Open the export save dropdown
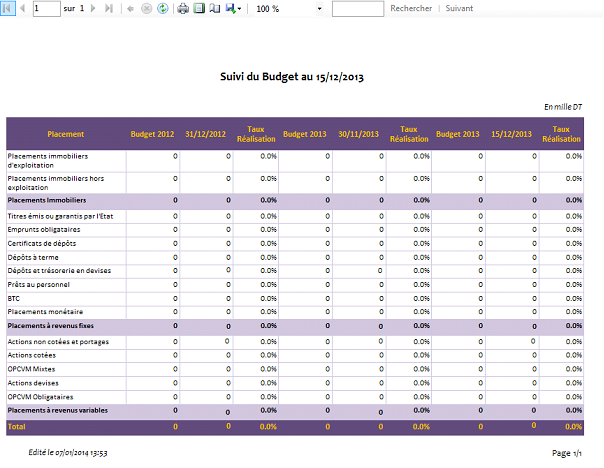This screenshot has height=468, width=604. [x=233, y=8]
